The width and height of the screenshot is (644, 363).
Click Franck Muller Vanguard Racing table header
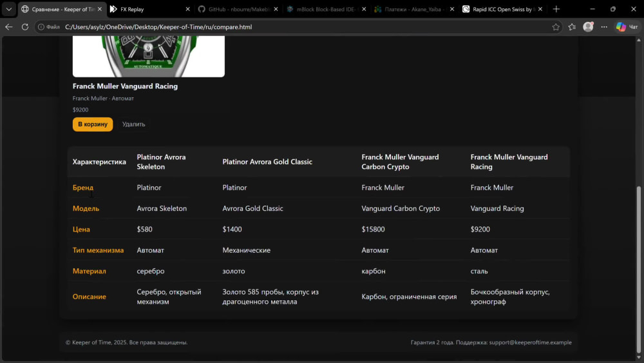(x=509, y=162)
